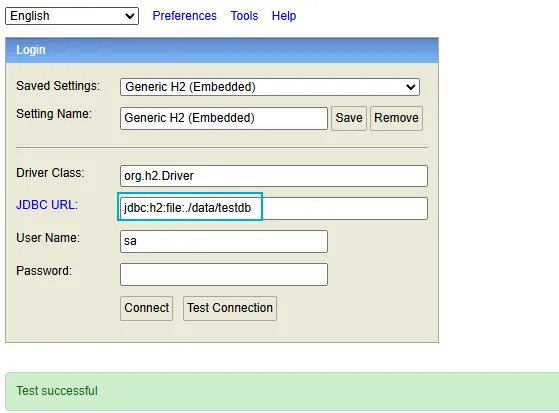
Task: Open the Preferences link
Action: click(x=184, y=16)
